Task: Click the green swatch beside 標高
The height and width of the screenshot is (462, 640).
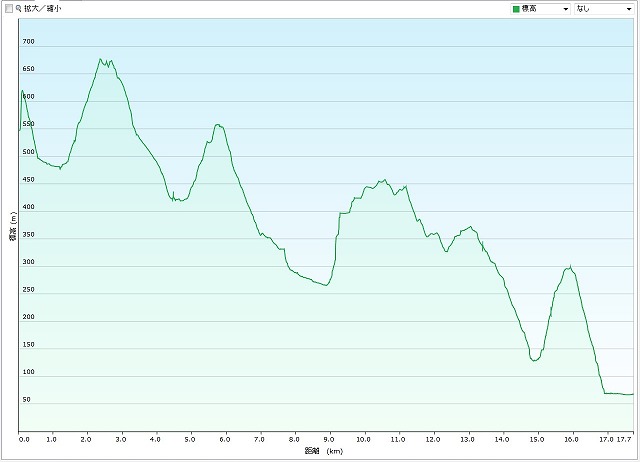Action: [x=516, y=8]
